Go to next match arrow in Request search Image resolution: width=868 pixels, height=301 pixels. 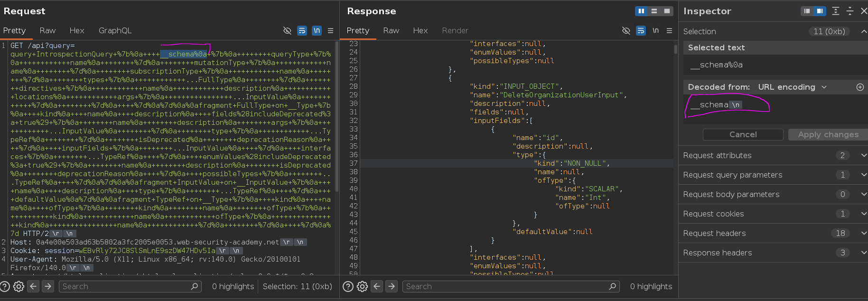tap(47, 286)
